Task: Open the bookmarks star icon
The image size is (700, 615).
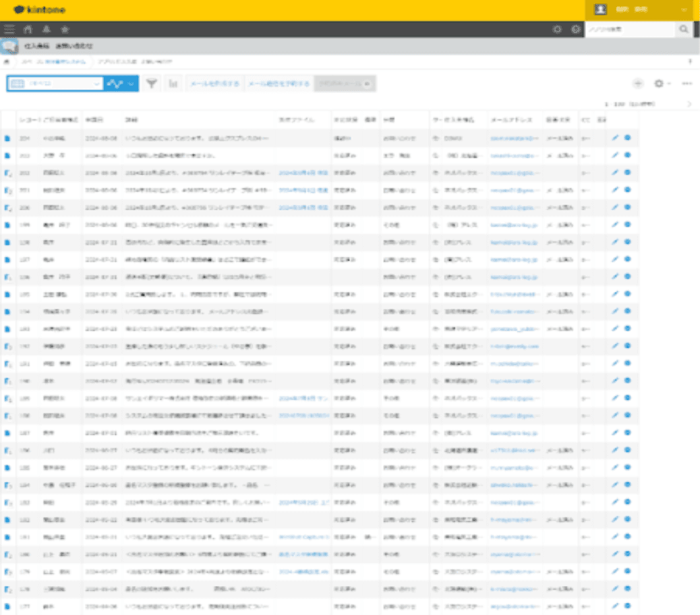Action: [x=65, y=30]
